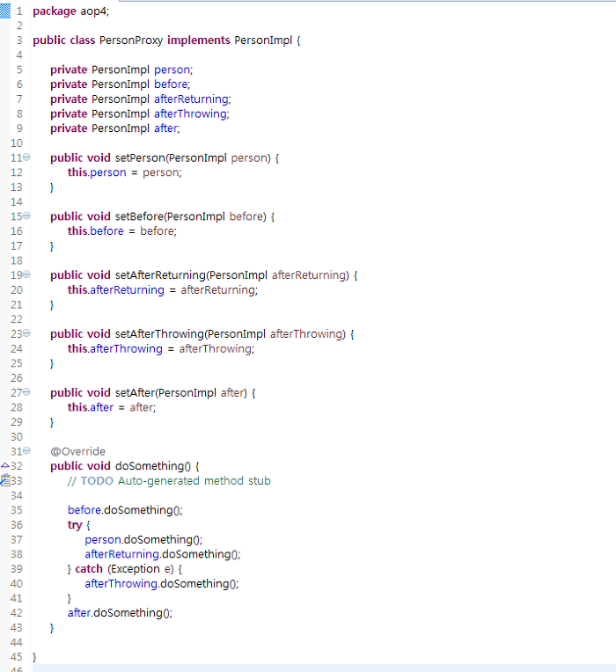This screenshot has width=616, height=672.
Task: Click the catch keyword on line 39
Action: coord(89,569)
